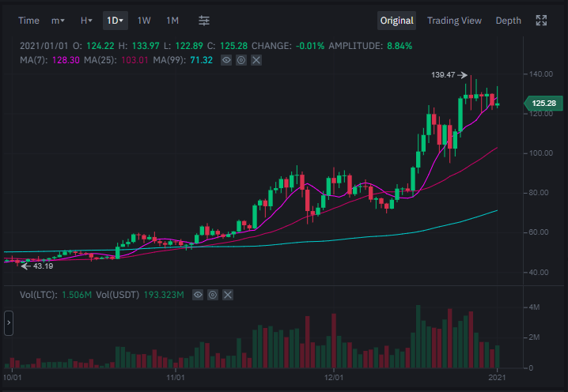
Task: Select the 1M interval
Action: [x=172, y=21]
